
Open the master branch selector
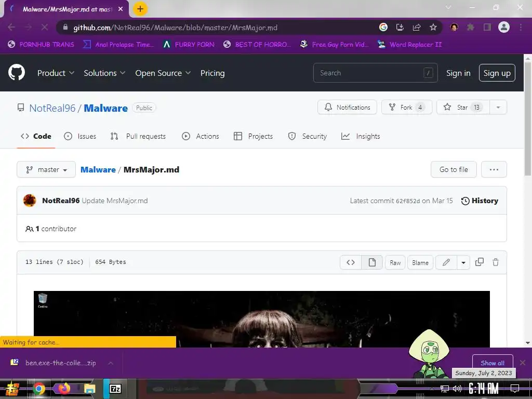46,169
